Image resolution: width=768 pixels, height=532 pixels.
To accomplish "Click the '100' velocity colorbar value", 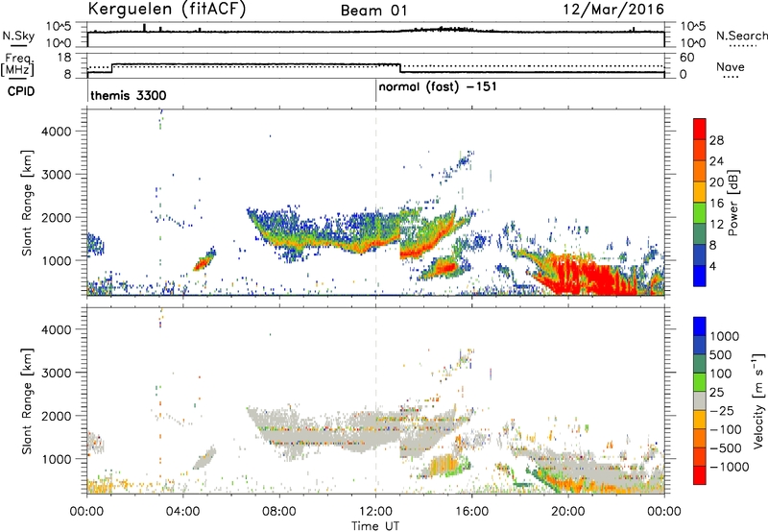I will 721,374.
